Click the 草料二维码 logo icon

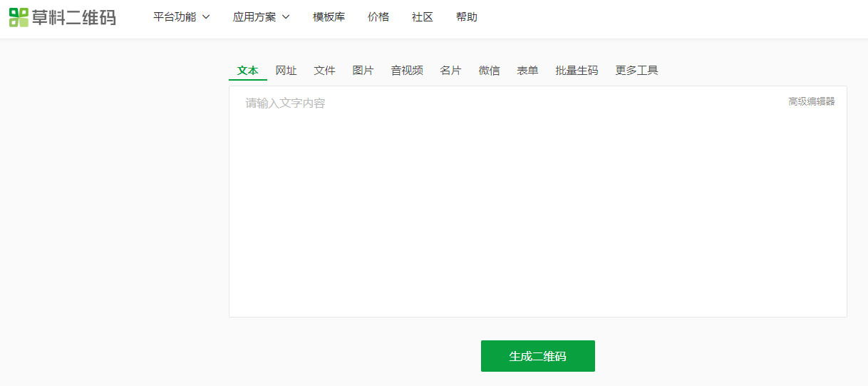click(x=19, y=17)
